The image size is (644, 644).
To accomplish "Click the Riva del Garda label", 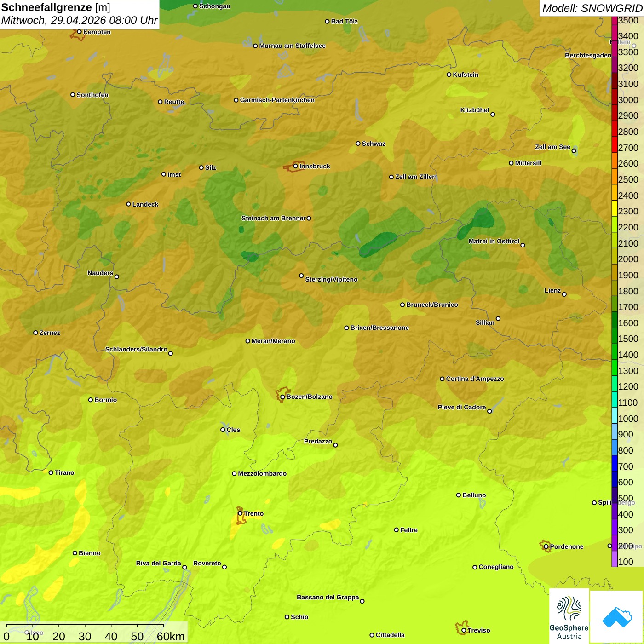I will click(159, 563).
